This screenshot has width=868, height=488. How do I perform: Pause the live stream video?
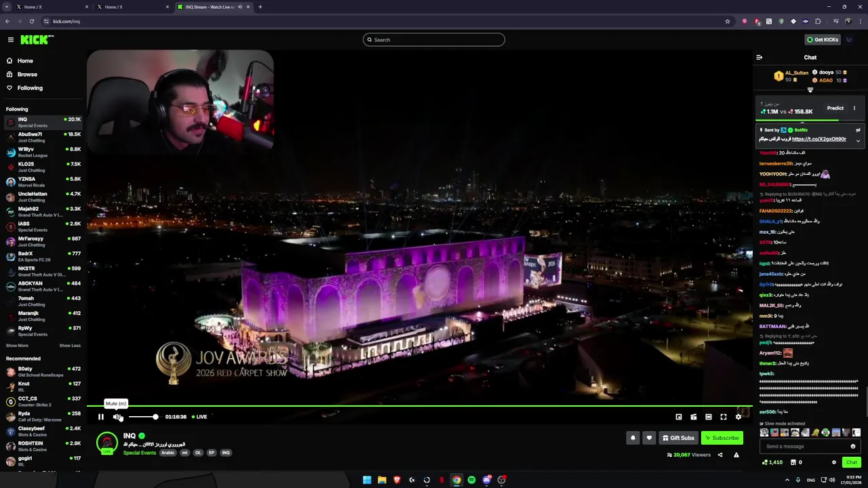pos(101,417)
